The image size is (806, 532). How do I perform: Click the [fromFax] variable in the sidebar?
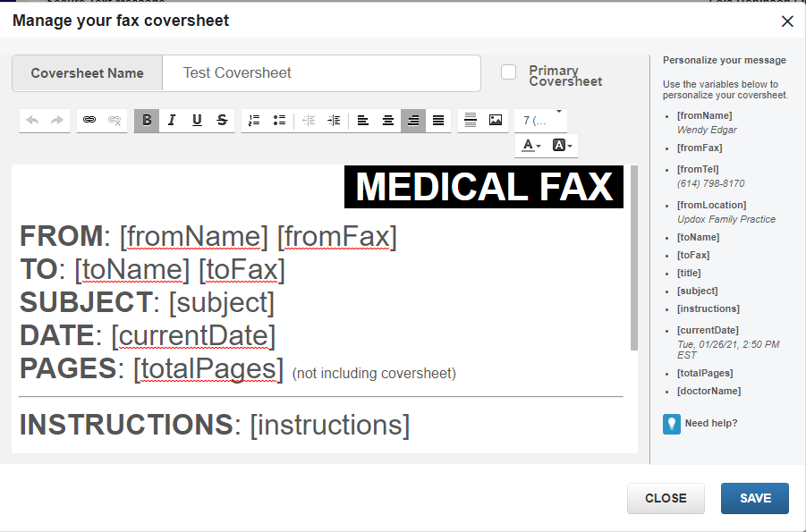pos(700,148)
